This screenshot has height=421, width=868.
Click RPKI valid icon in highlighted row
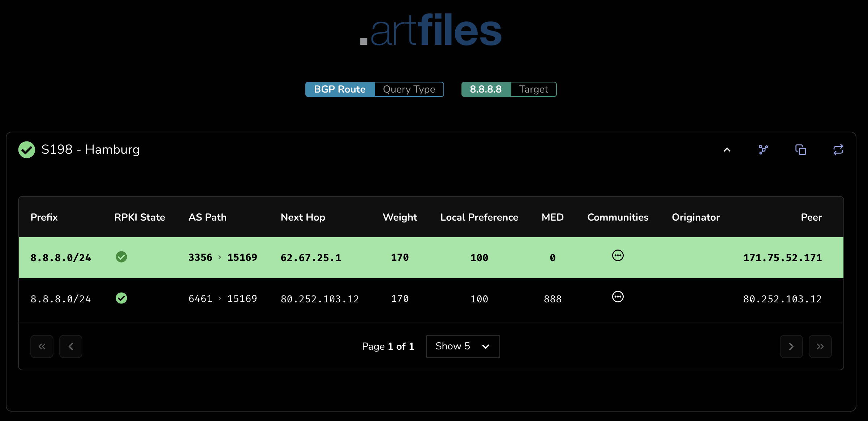pos(121,257)
